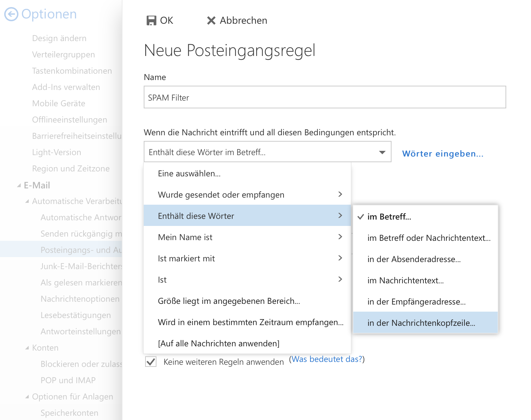This screenshot has height=420, width=531.
Task: Open Add-Ins verwalten in sidebar
Action: click(x=66, y=87)
